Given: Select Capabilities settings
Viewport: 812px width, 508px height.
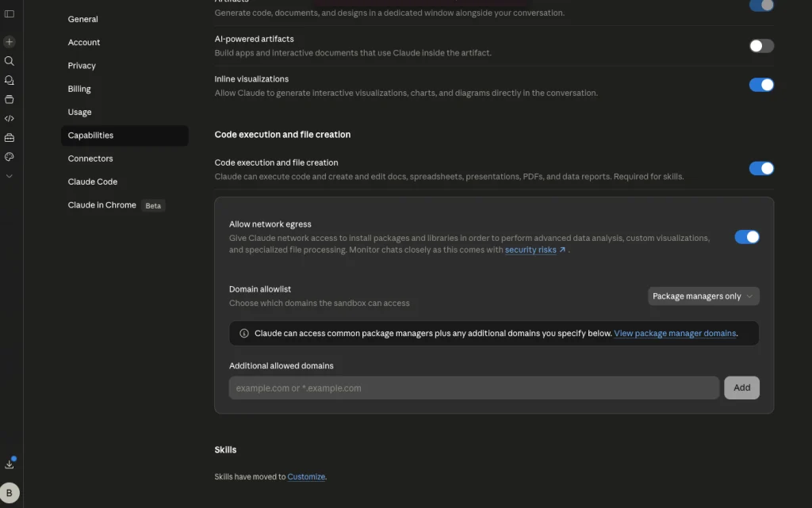Looking at the screenshot, I should 124,136.
